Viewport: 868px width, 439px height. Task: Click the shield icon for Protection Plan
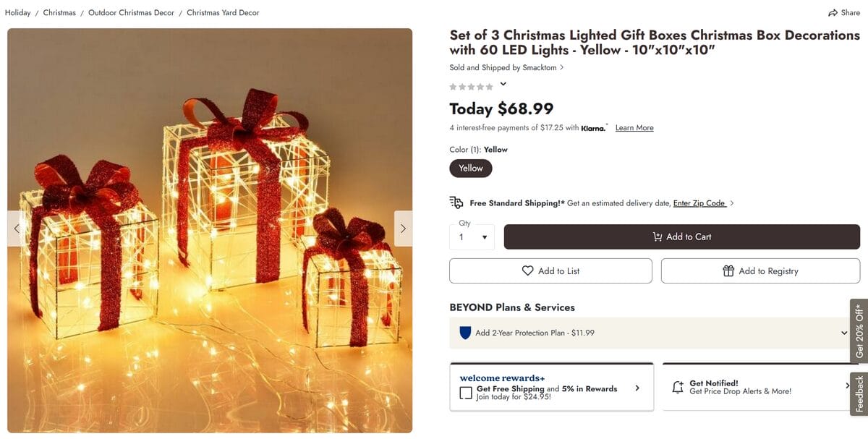coord(465,333)
